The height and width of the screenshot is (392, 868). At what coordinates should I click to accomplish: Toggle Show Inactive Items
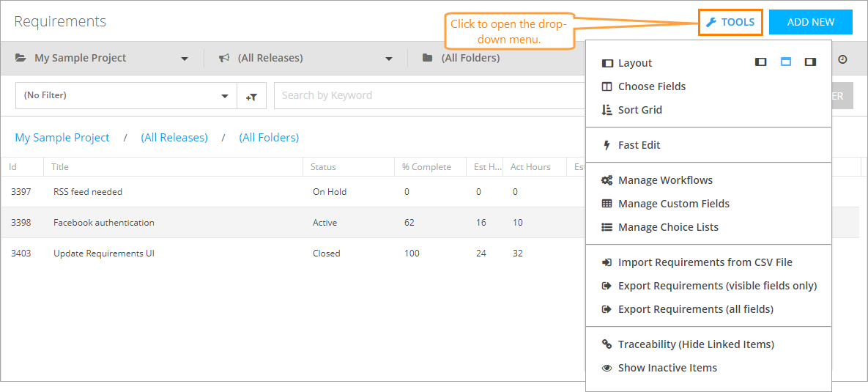(x=667, y=368)
